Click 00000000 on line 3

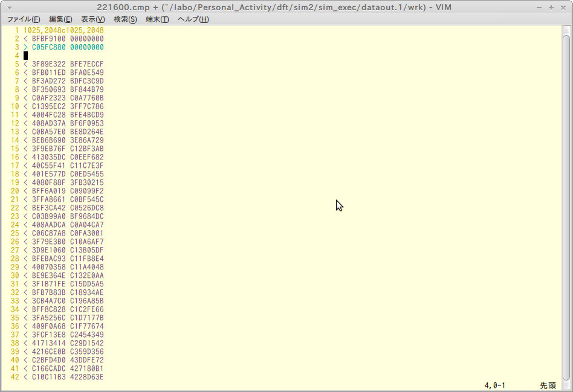87,47
